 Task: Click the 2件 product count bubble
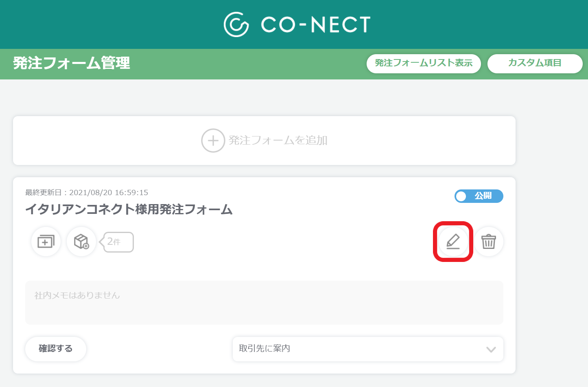point(117,242)
